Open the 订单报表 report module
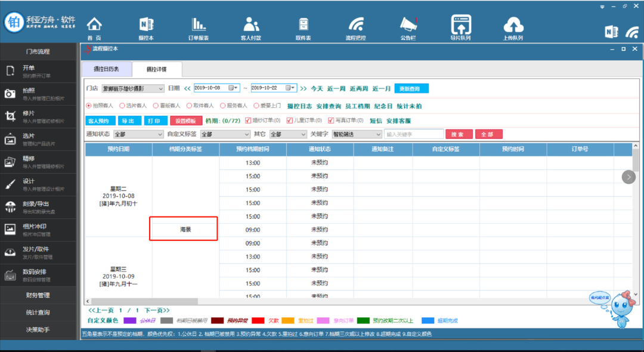The height and width of the screenshot is (352, 644). coord(198,27)
